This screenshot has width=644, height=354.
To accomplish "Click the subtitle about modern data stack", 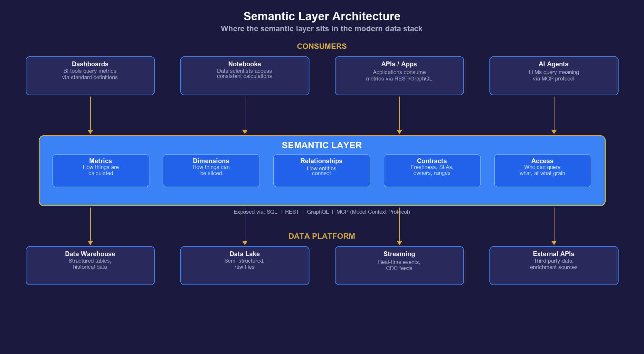I will point(321,29).
